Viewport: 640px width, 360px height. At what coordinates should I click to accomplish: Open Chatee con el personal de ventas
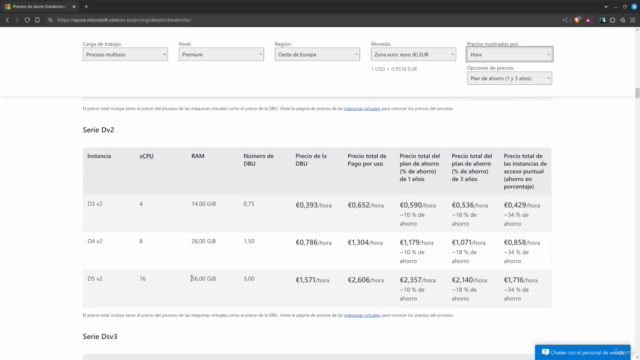pos(582,352)
